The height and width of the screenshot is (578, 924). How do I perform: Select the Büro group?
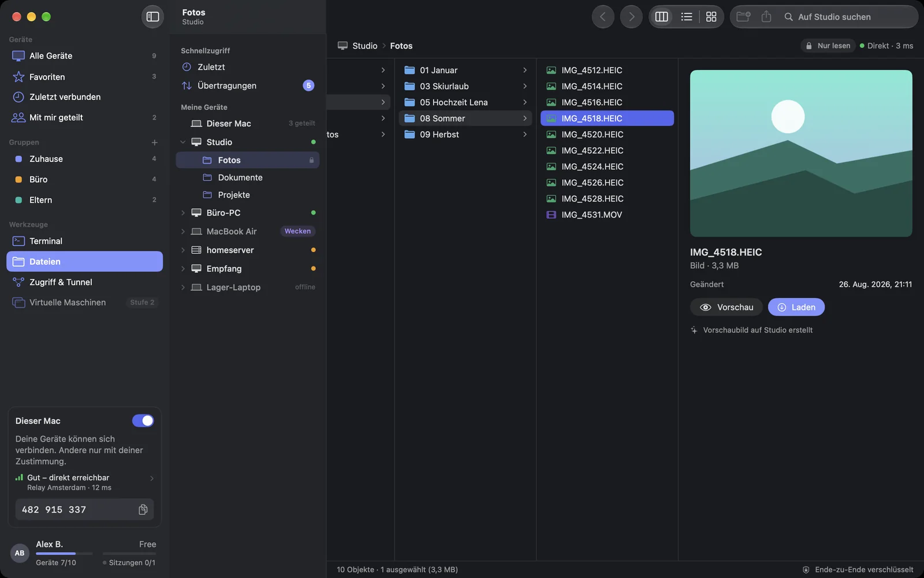point(84,179)
